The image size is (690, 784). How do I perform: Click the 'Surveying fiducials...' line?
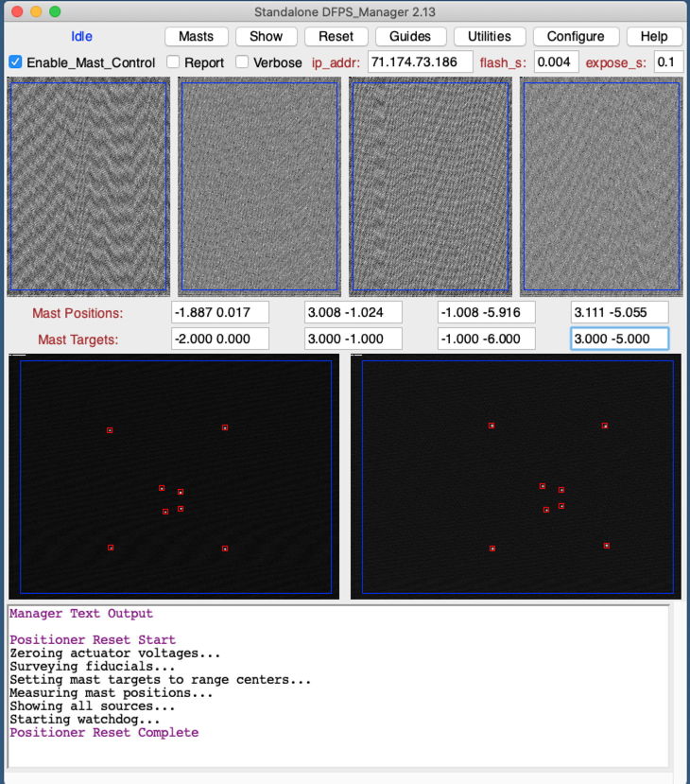93,667
